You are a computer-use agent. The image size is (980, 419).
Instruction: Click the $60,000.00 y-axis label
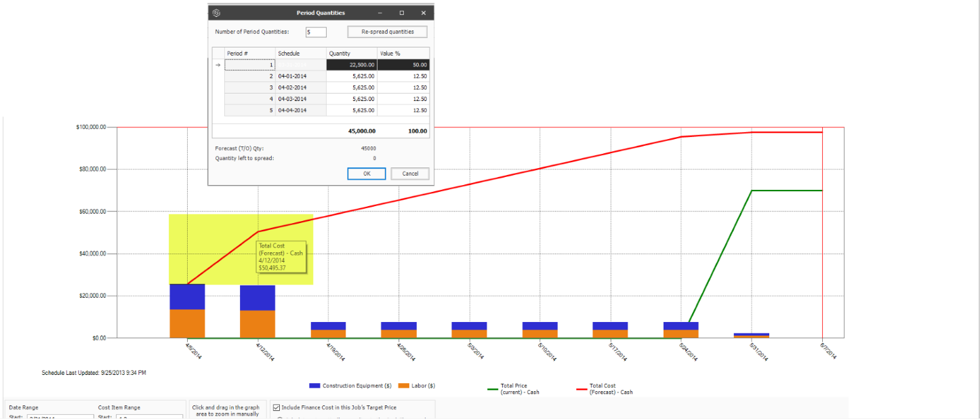pyautogui.click(x=91, y=212)
